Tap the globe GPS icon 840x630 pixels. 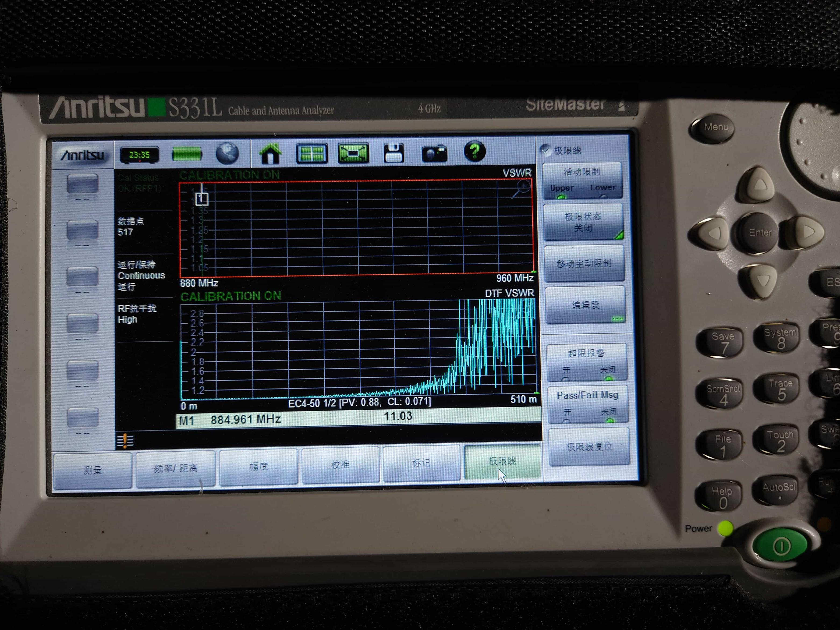tap(228, 153)
